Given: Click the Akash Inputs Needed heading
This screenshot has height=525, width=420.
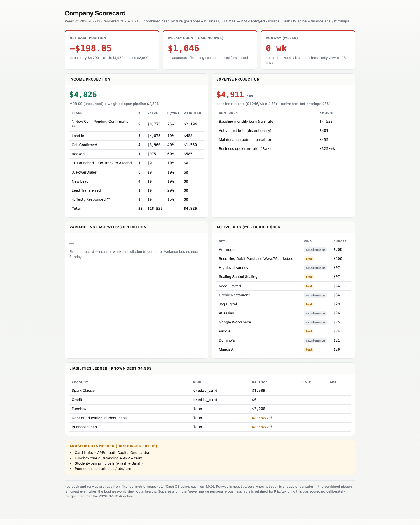Looking at the screenshot, I should click(x=113, y=446).
